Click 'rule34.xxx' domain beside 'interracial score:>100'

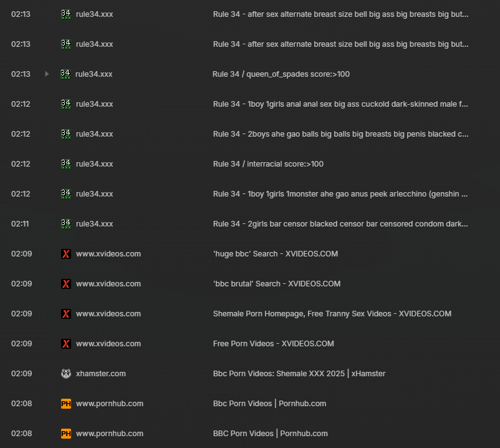[x=94, y=164]
